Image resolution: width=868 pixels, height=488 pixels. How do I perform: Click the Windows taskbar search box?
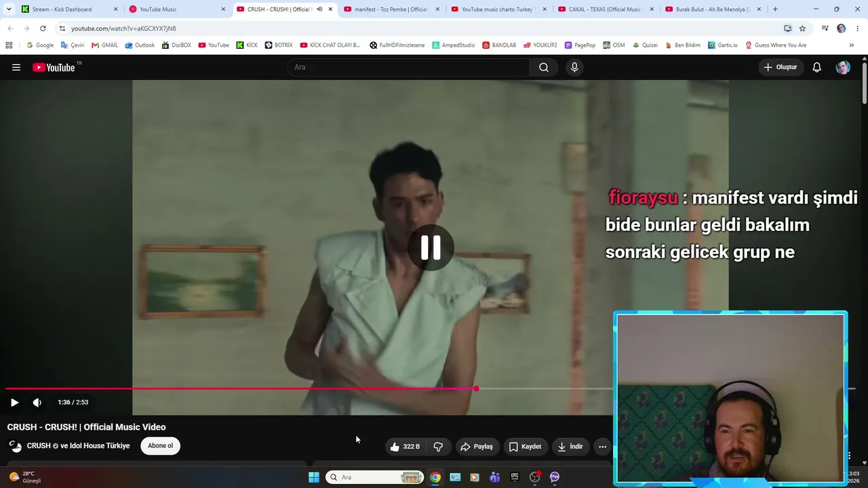pos(374,477)
